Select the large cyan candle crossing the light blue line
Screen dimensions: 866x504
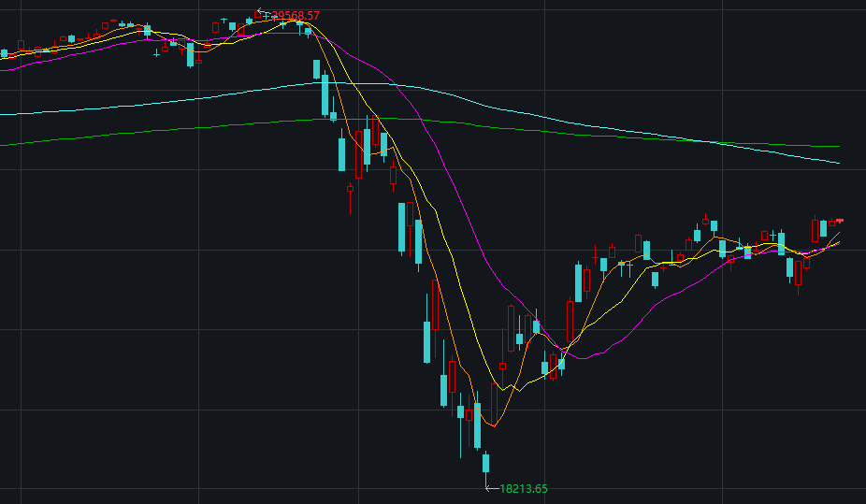tap(325, 92)
